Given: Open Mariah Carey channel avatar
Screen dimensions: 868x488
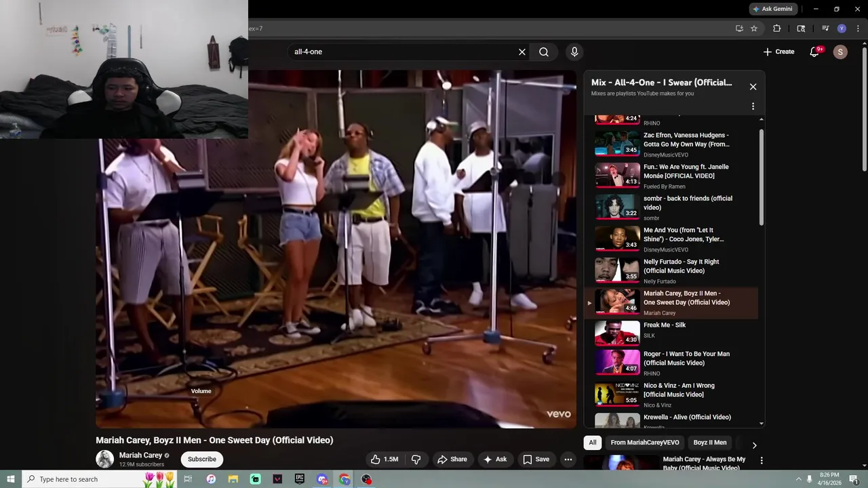Looking at the screenshot, I should tap(104, 459).
